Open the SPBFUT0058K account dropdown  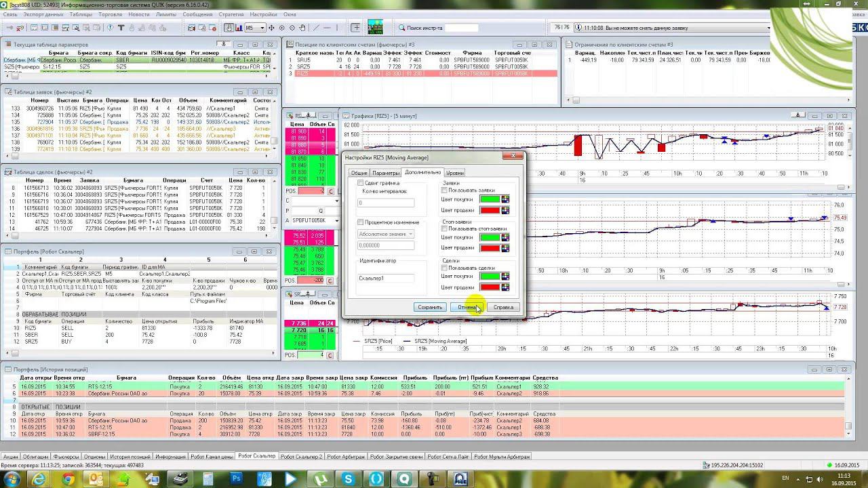tap(315, 220)
